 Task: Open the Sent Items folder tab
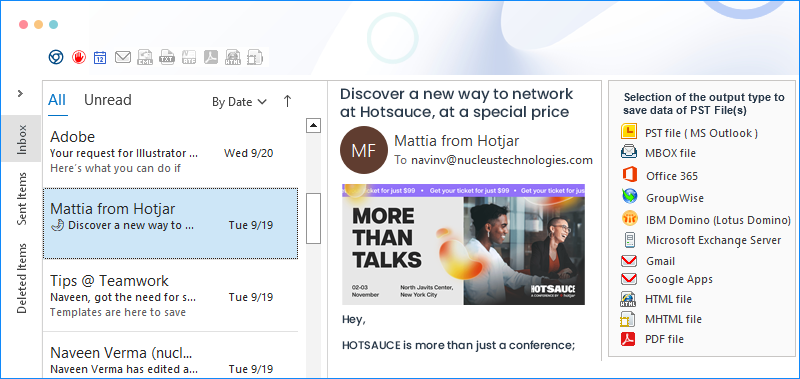[x=22, y=199]
